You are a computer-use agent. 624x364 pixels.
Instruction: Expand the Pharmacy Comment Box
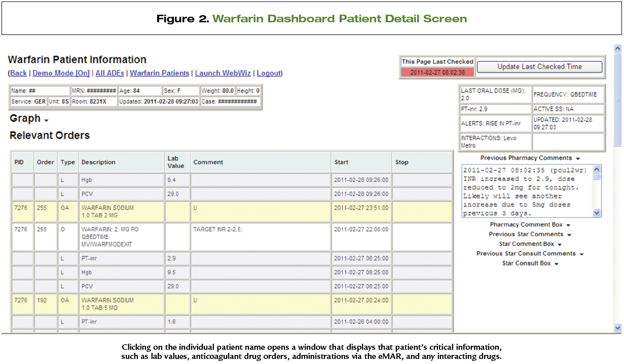point(530,225)
